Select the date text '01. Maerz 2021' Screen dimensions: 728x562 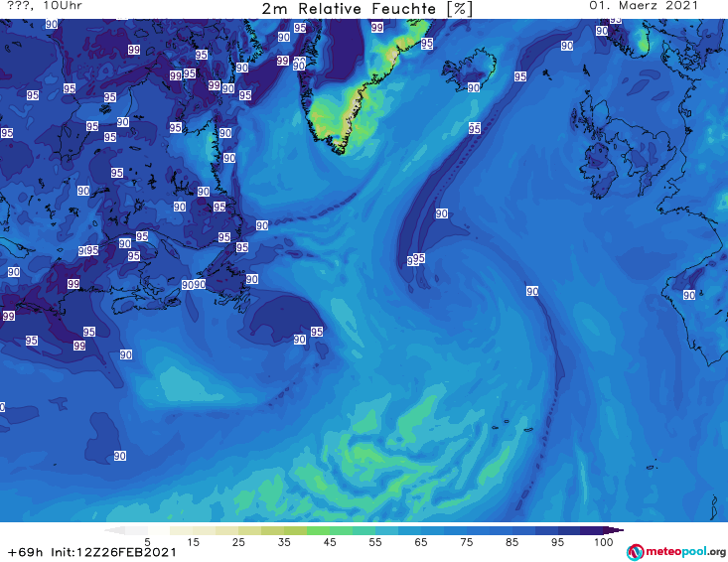click(x=644, y=6)
